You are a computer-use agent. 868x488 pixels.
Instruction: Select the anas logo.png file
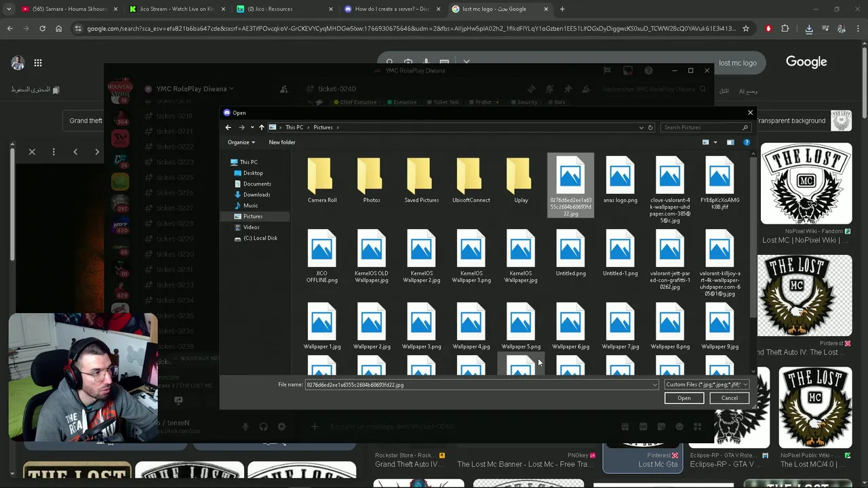click(620, 180)
